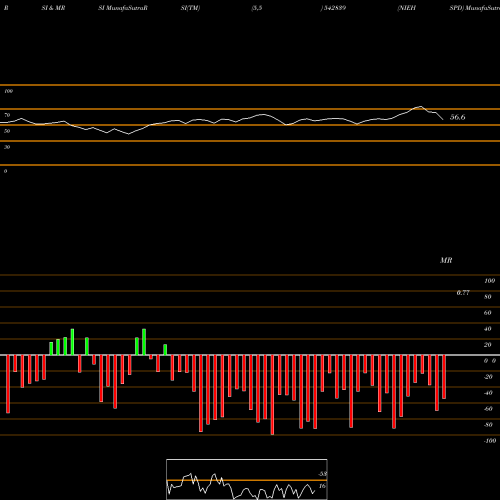Click the SI(TM) header text
500x500 pixels.
pyautogui.click(x=190, y=8)
